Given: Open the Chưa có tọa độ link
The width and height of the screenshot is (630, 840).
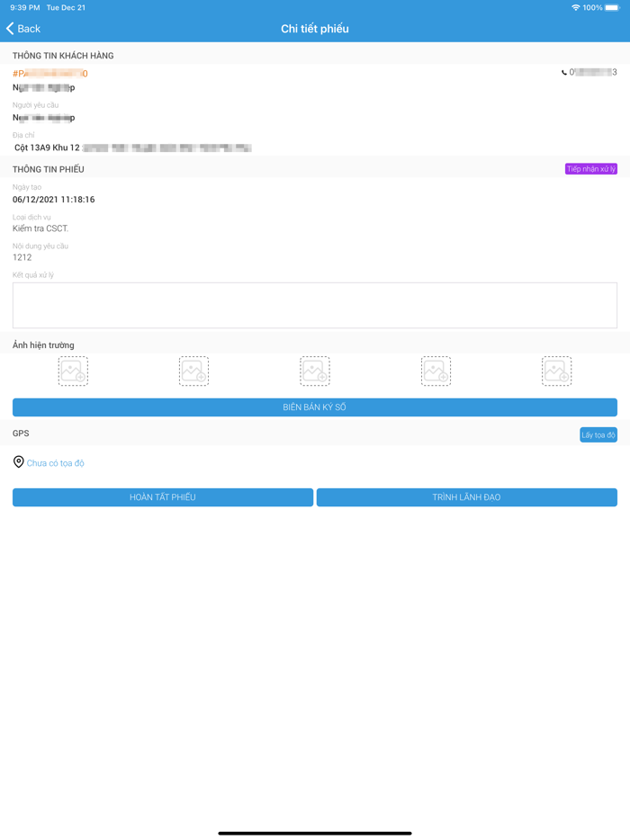Looking at the screenshot, I should coord(55,463).
